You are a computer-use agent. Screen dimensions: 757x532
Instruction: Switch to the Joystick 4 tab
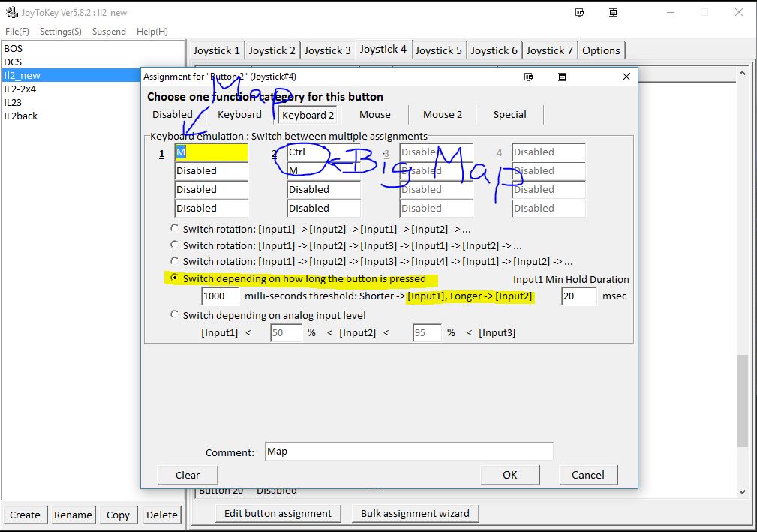tap(383, 50)
